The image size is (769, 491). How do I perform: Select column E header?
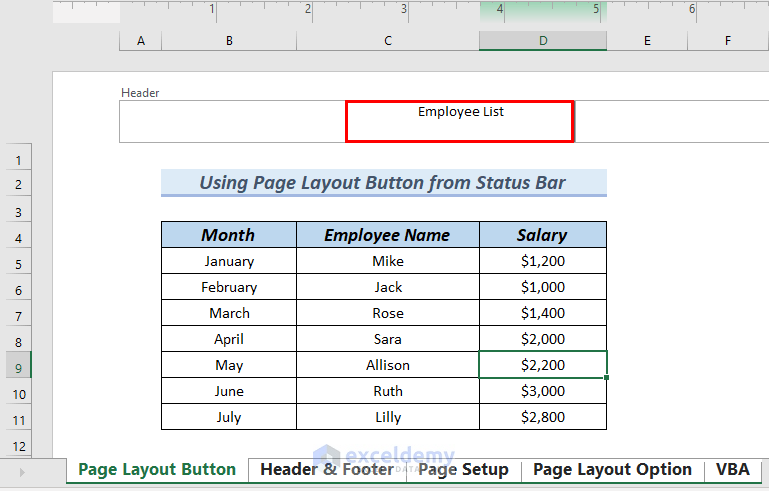pos(647,41)
